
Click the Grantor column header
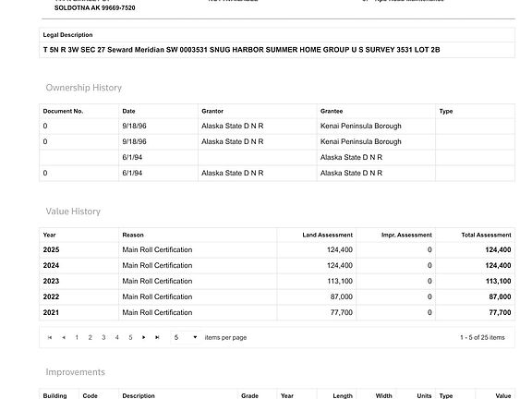tap(212, 111)
